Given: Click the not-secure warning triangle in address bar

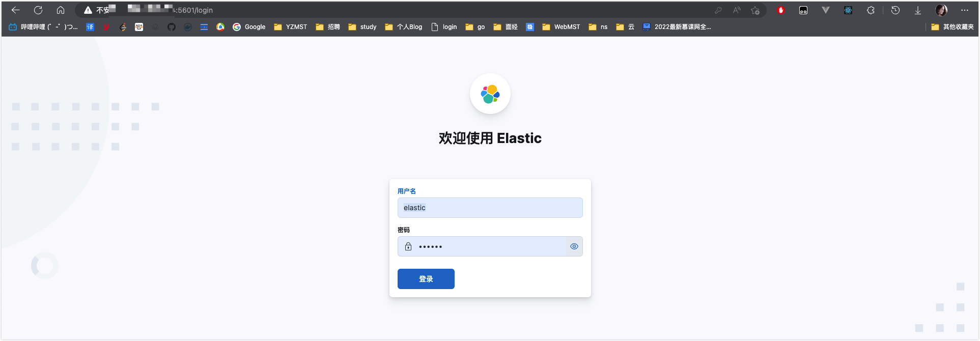Looking at the screenshot, I should coord(88,10).
